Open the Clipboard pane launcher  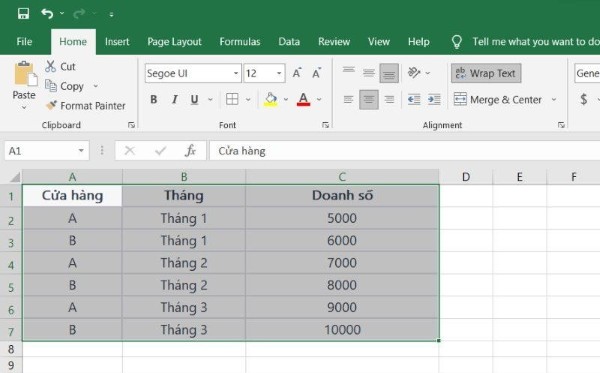pos(131,125)
